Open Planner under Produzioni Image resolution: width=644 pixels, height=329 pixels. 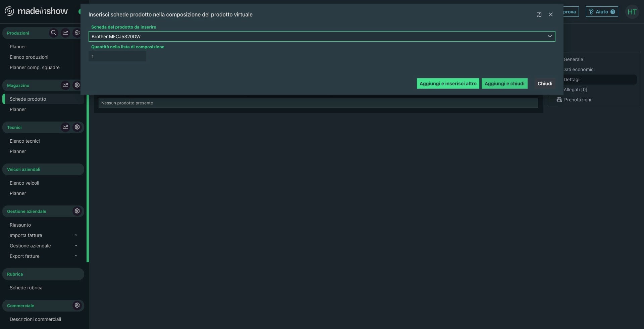point(18,47)
